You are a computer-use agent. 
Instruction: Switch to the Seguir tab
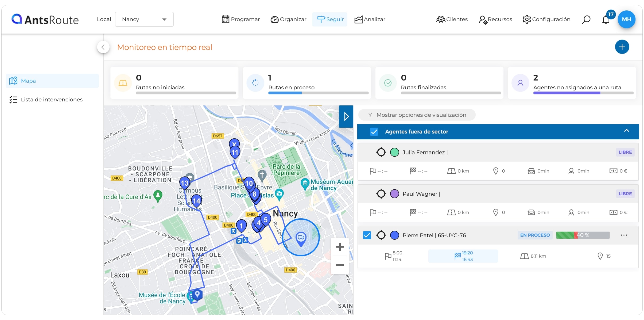pos(330,19)
